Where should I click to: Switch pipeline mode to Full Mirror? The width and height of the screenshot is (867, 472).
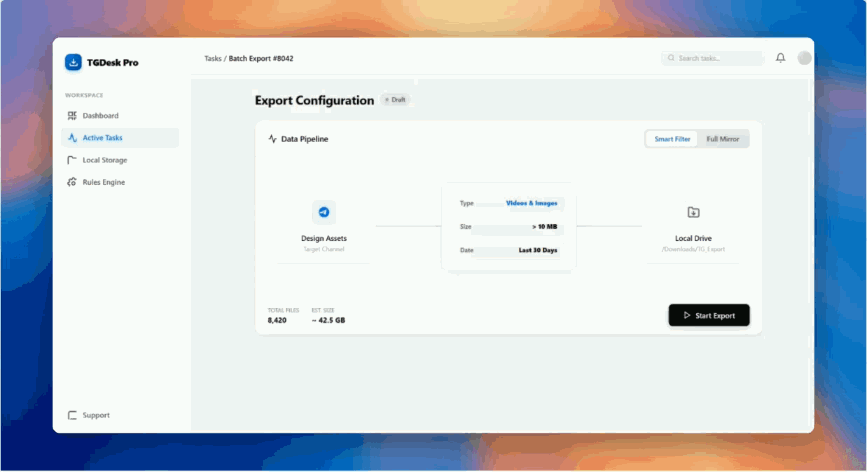click(x=722, y=139)
